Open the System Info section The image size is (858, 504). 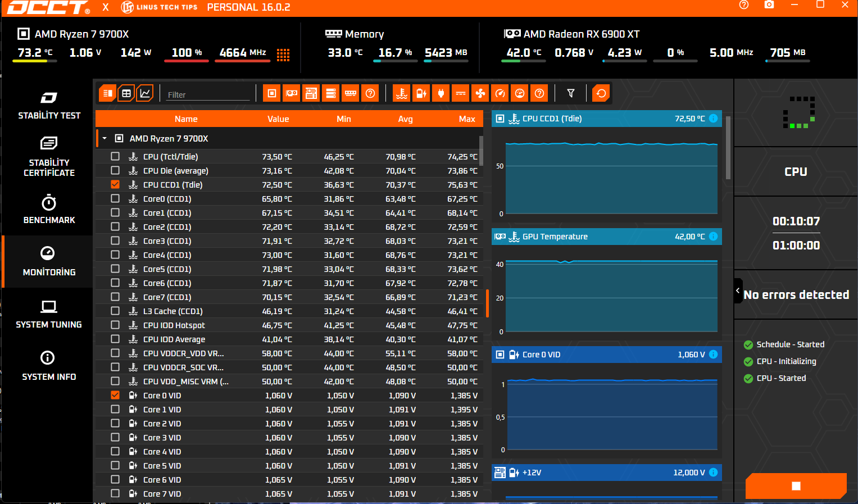click(49, 366)
